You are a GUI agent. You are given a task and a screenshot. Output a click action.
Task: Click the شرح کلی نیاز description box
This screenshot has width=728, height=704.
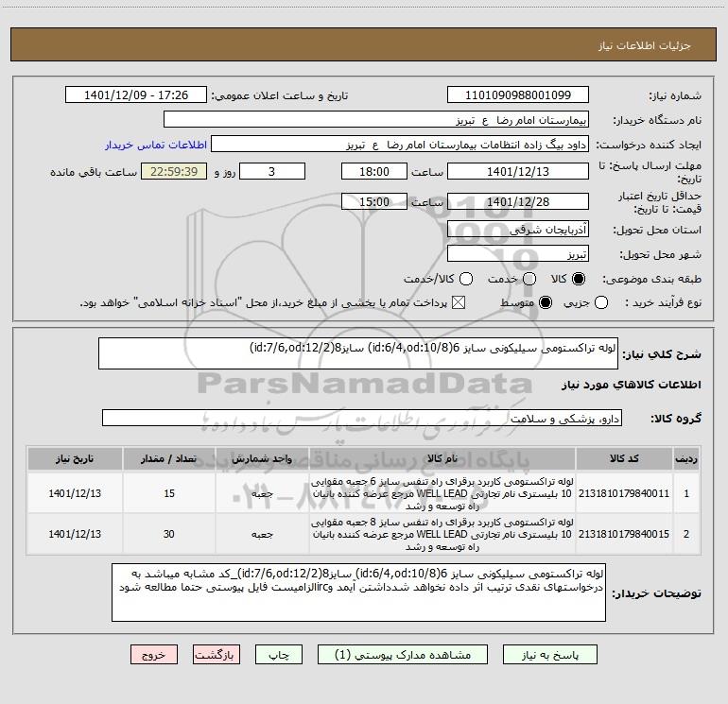coord(358,353)
